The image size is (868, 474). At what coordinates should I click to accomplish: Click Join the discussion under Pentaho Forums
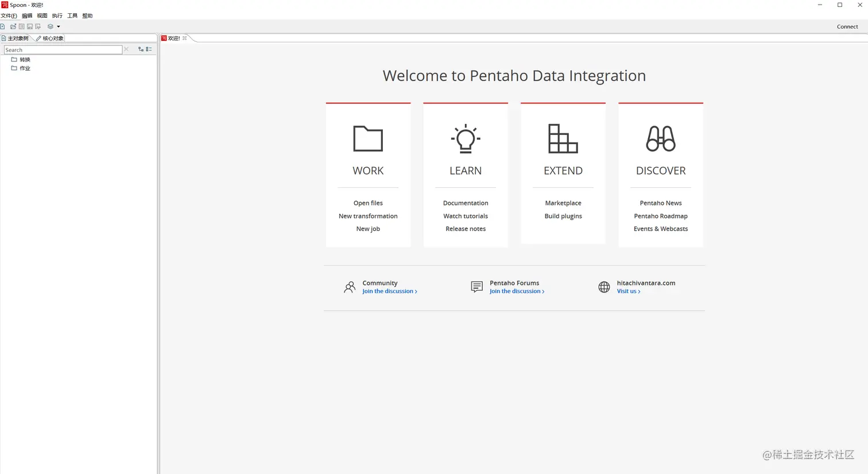(x=517, y=291)
